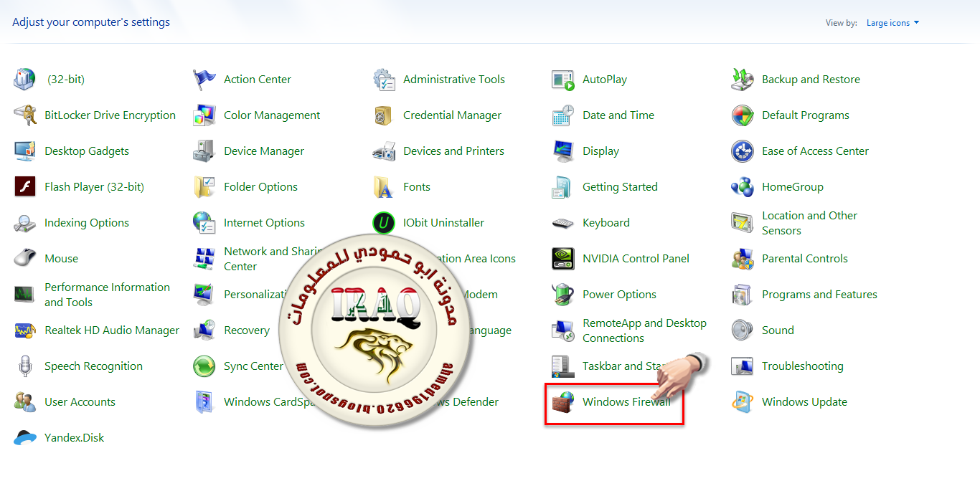Open the Flash Player icon
This screenshot has height=481, width=980.
pos(25,187)
